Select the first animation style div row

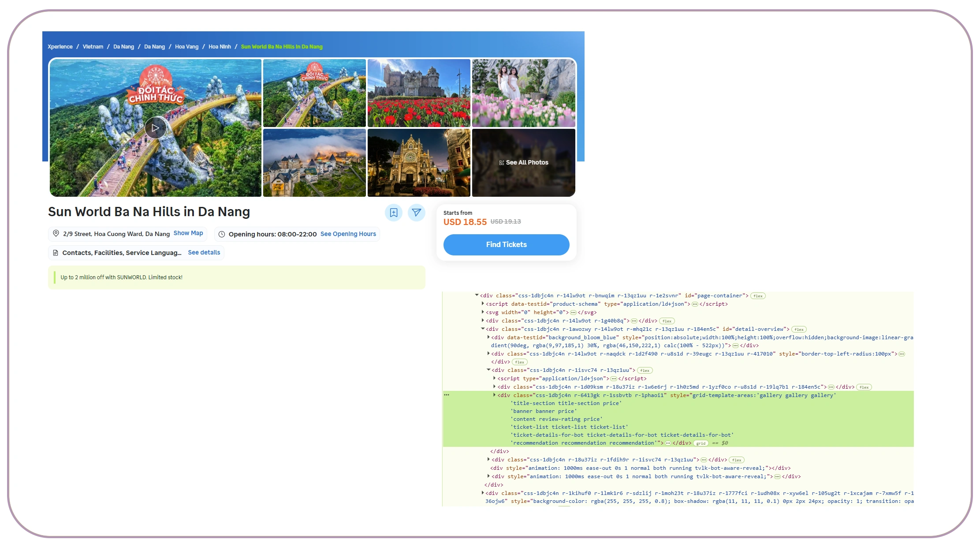point(641,468)
